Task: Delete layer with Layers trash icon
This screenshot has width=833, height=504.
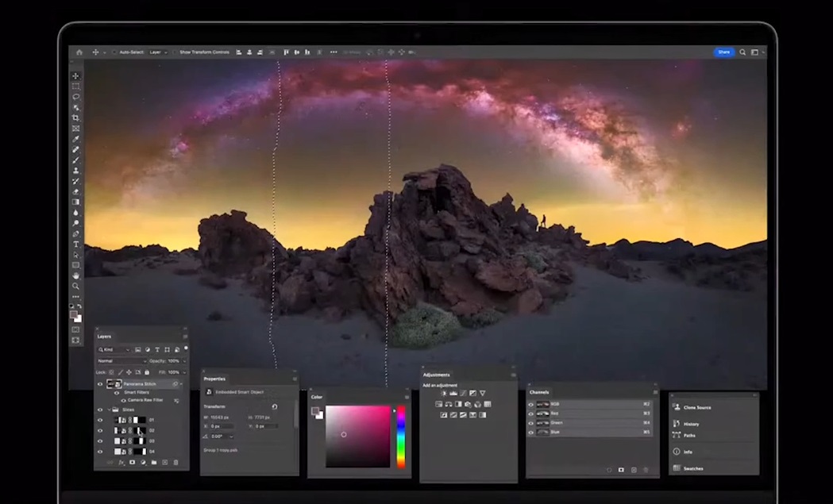Action: click(x=175, y=463)
